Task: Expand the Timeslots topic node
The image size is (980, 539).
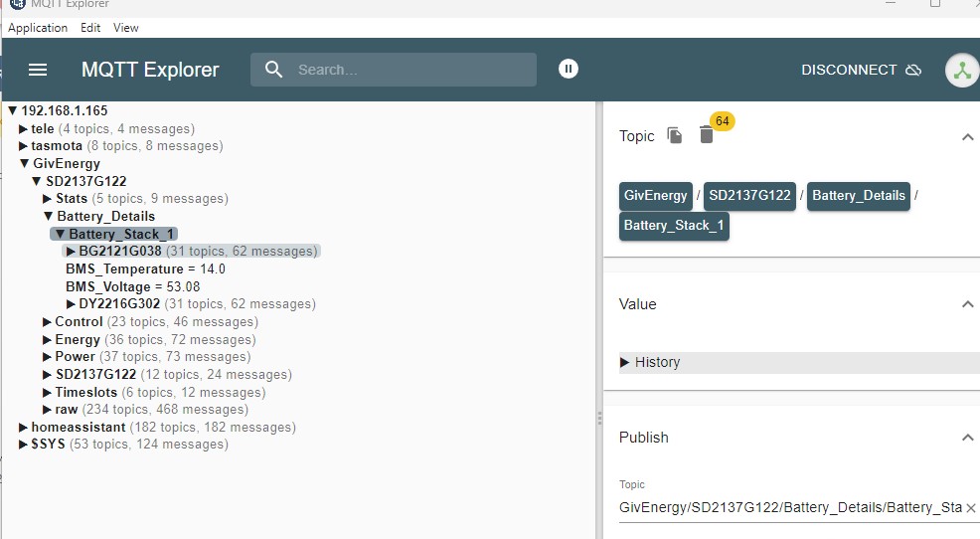Action: (47, 393)
